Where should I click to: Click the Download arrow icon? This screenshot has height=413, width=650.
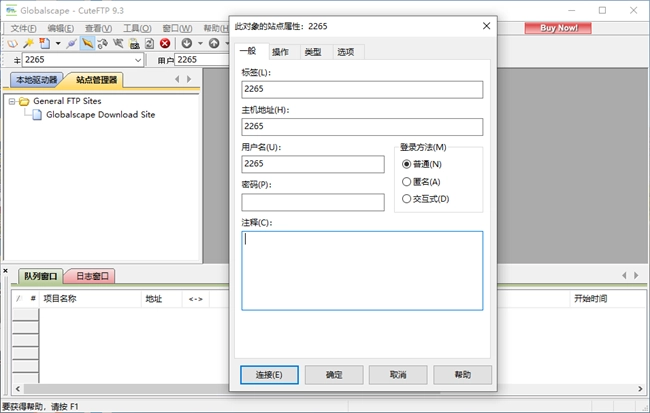(187, 44)
